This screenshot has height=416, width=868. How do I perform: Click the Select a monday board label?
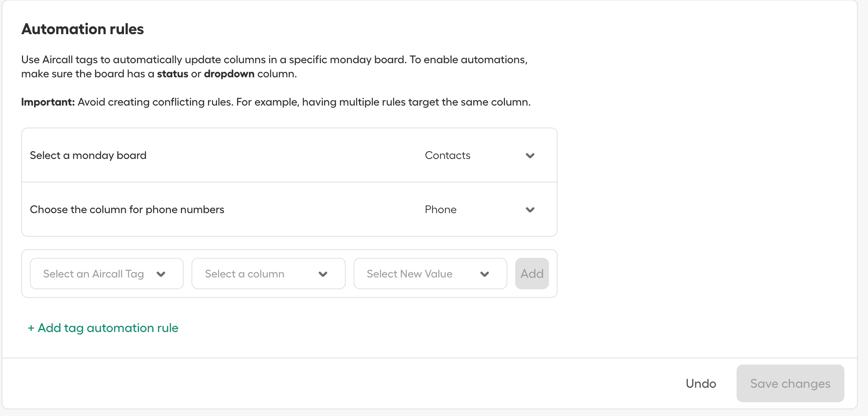point(88,155)
